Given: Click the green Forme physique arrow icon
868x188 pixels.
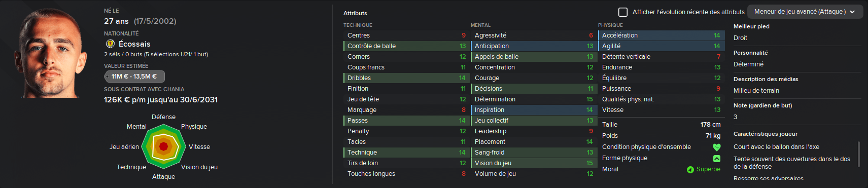Looking at the screenshot, I should tap(717, 159).
